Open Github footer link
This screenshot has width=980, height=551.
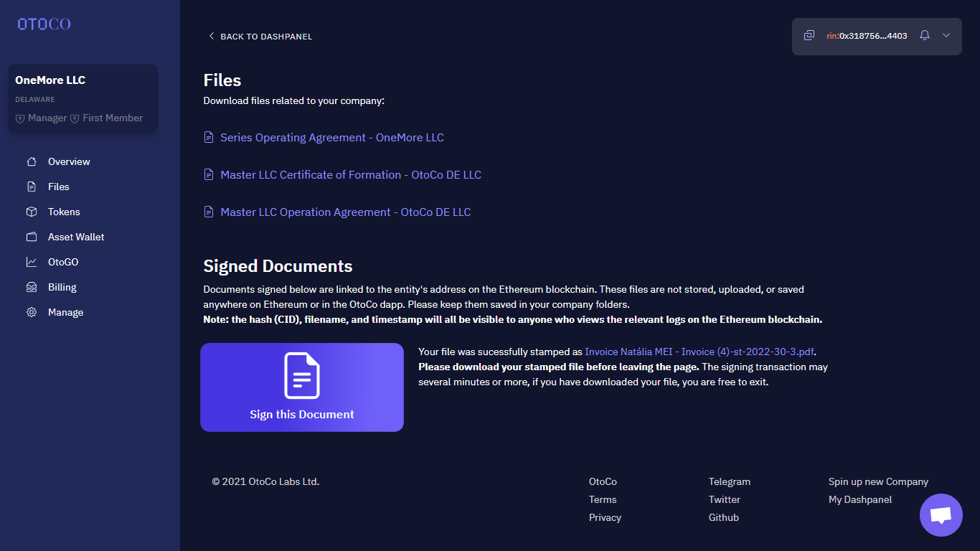click(724, 517)
